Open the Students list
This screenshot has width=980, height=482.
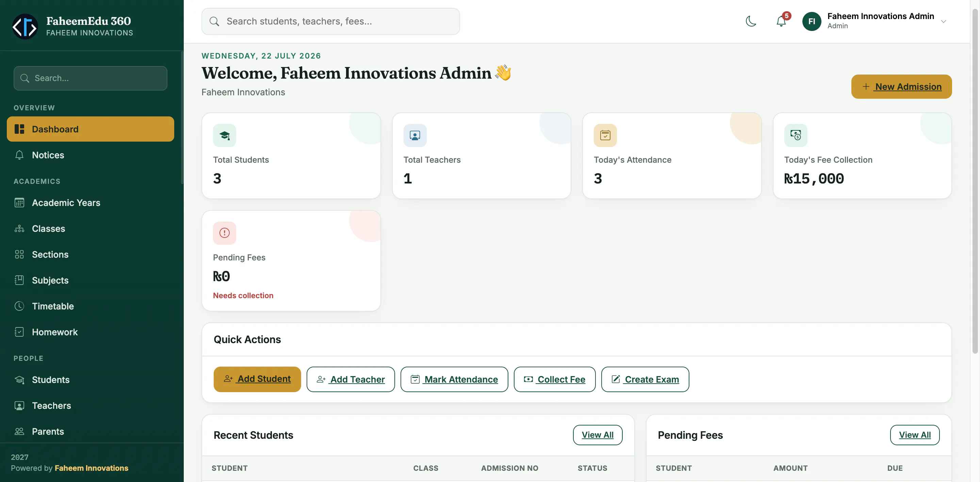tap(91, 380)
